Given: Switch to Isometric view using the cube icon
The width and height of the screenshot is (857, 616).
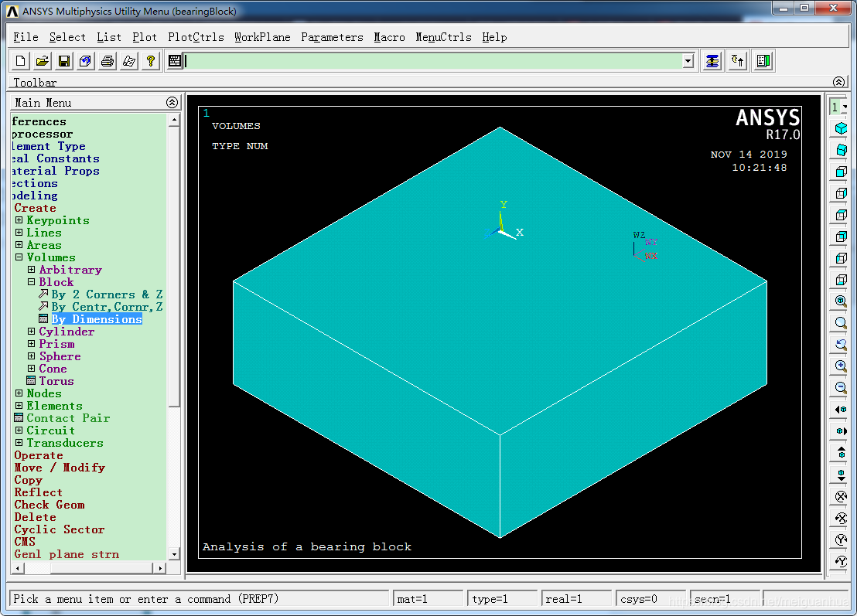Looking at the screenshot, I should pyautogui.click(x=842, y=128).
